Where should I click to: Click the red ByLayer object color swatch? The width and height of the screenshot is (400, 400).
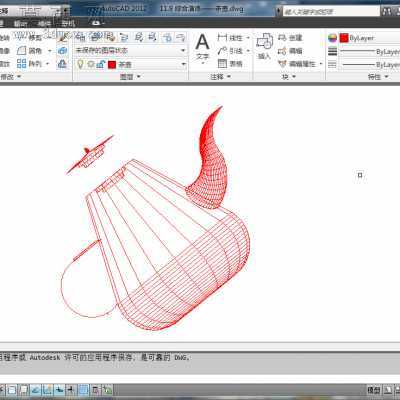344,38
